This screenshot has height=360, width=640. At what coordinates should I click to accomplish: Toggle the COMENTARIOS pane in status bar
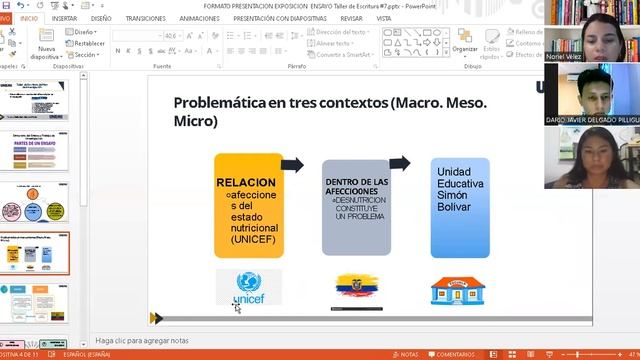point(451,355)
